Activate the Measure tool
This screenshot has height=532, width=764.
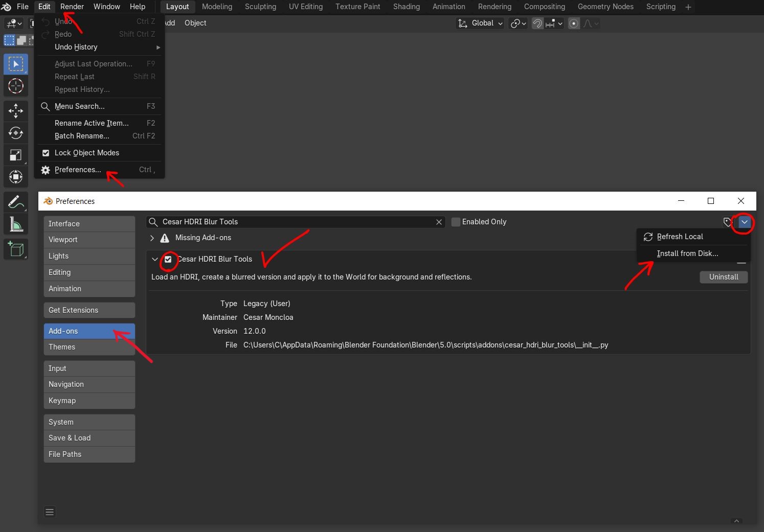click(16, 225)
